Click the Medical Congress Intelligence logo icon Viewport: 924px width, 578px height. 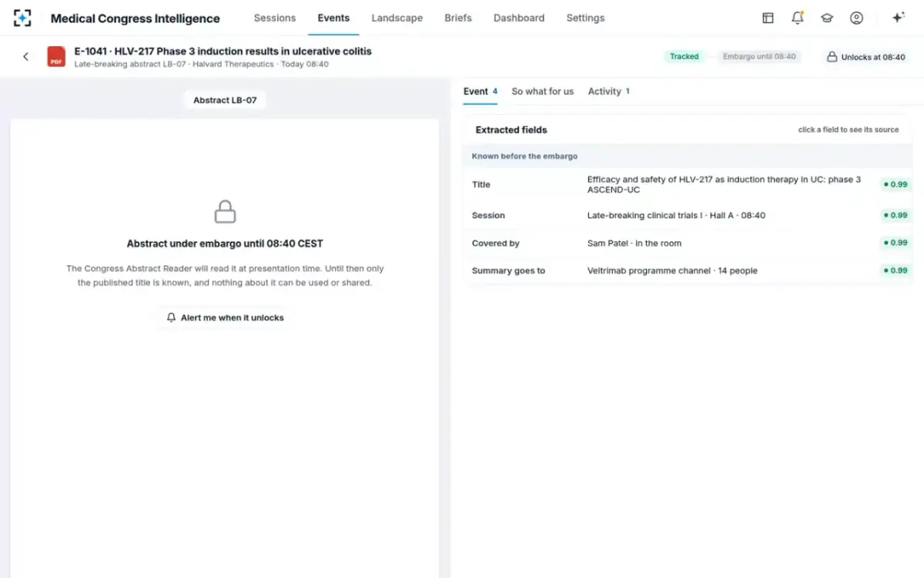pos(22,18)
